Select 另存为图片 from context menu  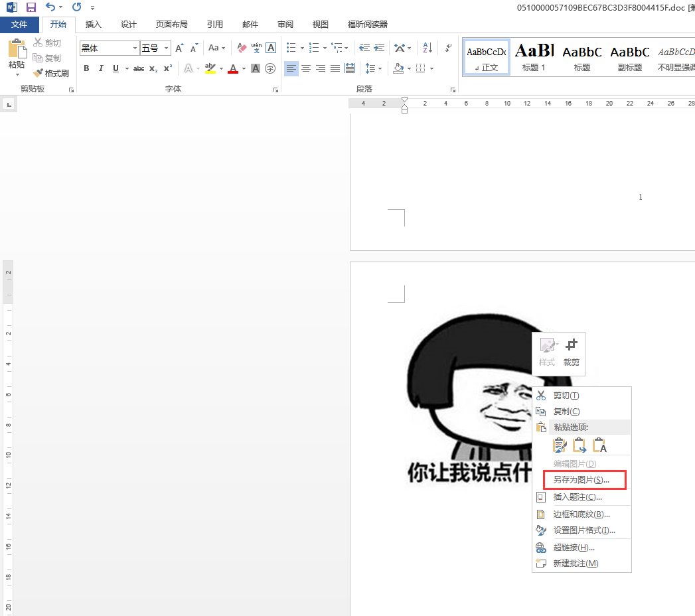coord(581,480)
